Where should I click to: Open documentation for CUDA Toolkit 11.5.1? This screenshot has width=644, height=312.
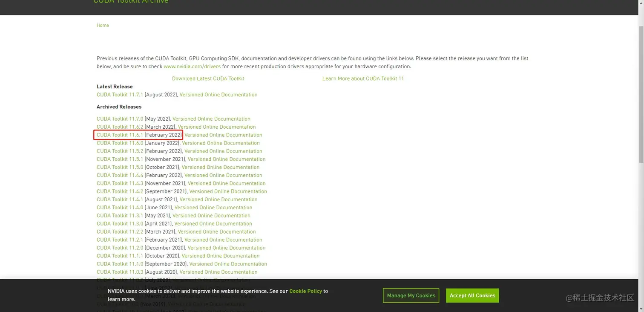[x=227, y=159]
